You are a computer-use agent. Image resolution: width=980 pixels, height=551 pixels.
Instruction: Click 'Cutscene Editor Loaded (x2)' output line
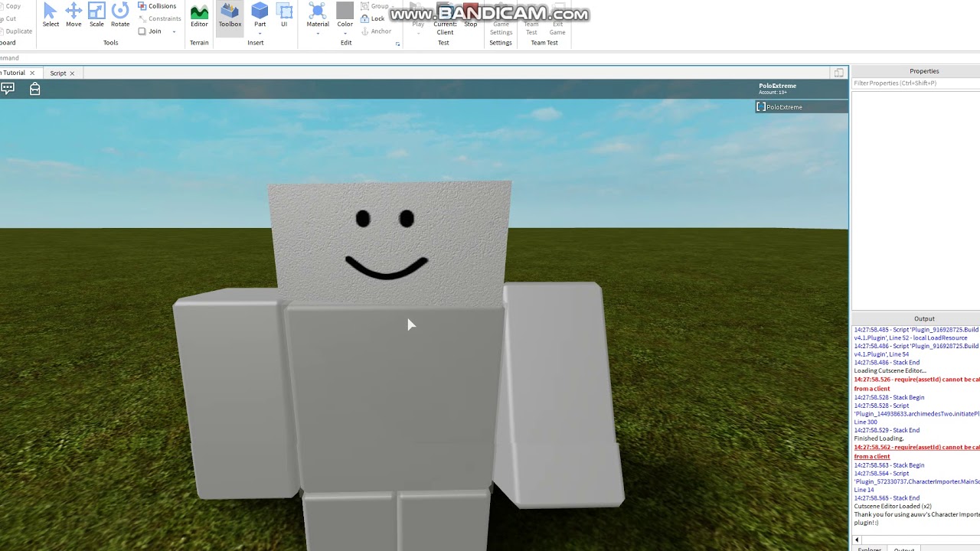(x=893, y=506)
